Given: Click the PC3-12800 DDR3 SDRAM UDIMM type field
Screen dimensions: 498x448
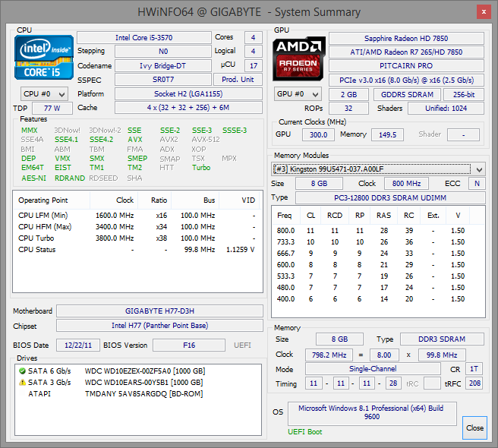Looking at the screenshot, I should tap(390, 198).
